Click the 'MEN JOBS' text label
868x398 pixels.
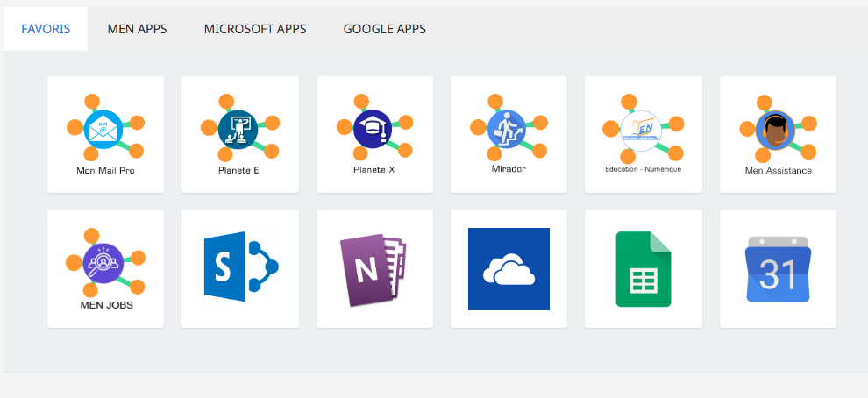[x=106, y=306]
